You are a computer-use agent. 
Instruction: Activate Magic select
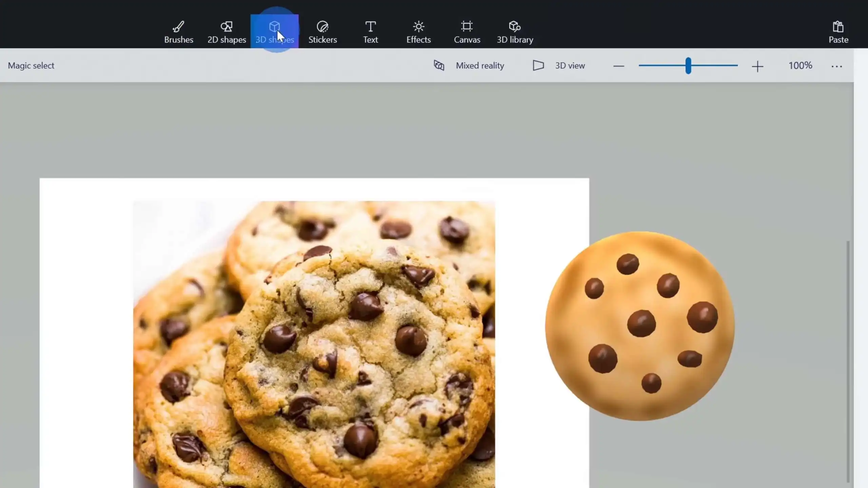pyautogui.click(x=31, y=65)
